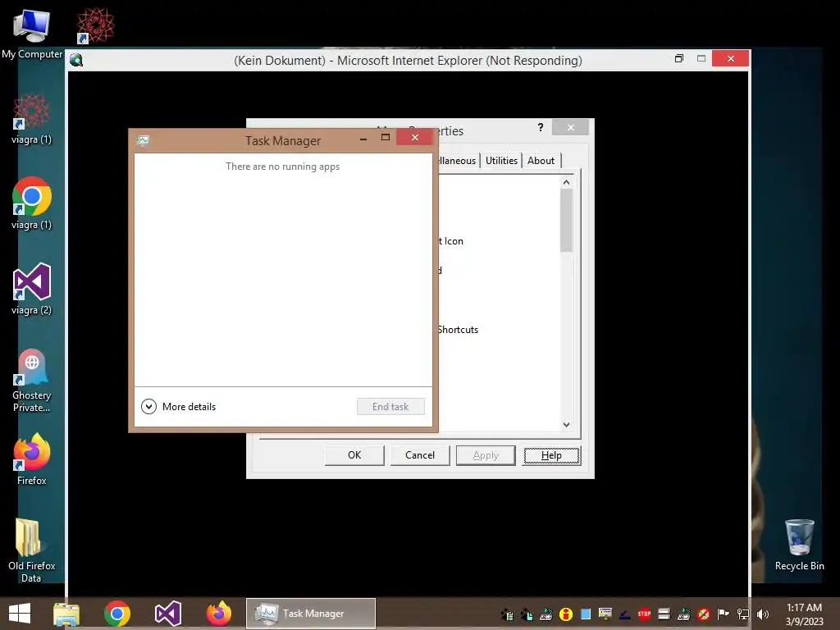Click Apply in the Properties dialog
840x630 pixels.
(x=486, y=455)
